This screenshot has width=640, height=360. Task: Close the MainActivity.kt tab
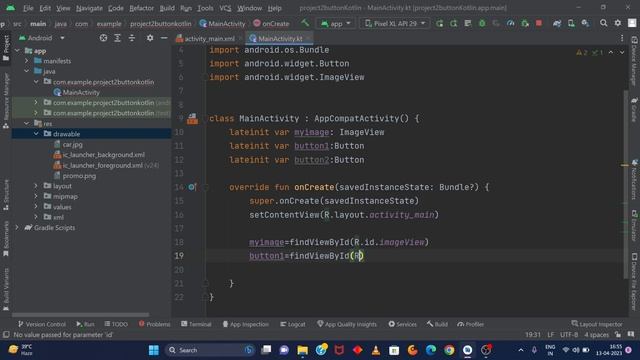[308, 38]
